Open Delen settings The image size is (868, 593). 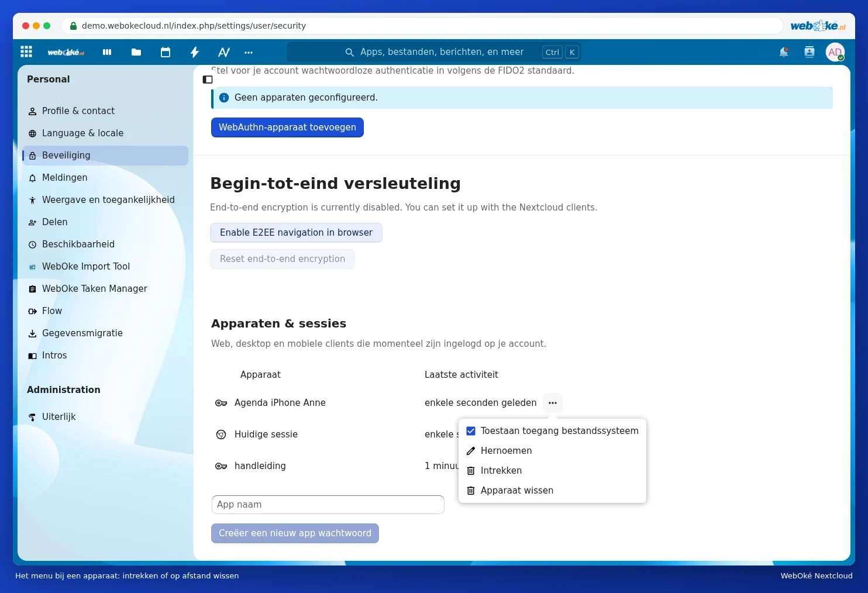[x=105, y=222]
